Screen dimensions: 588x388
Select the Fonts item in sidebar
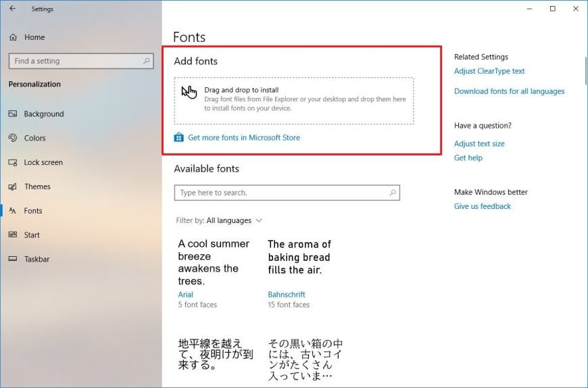tap(33, 211)
